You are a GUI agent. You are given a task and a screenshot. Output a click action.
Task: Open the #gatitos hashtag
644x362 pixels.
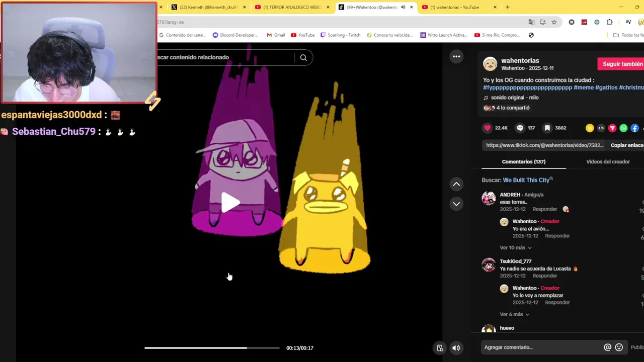(606, 87)
